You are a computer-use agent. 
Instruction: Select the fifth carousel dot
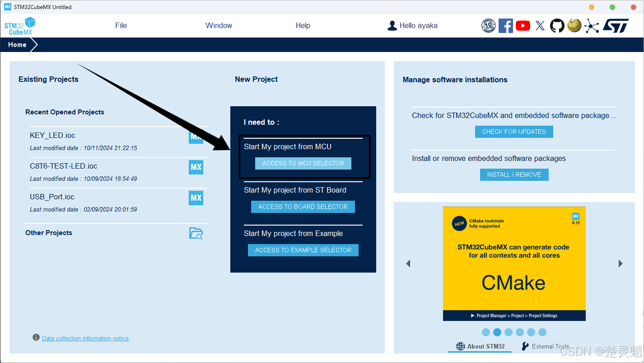(x=531, y=332)
